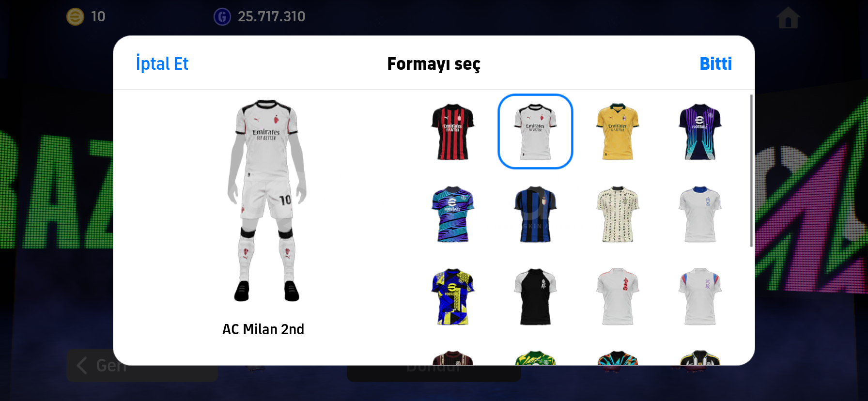
Task: Select the cream patterned jersey
Action: coord(618,214)
